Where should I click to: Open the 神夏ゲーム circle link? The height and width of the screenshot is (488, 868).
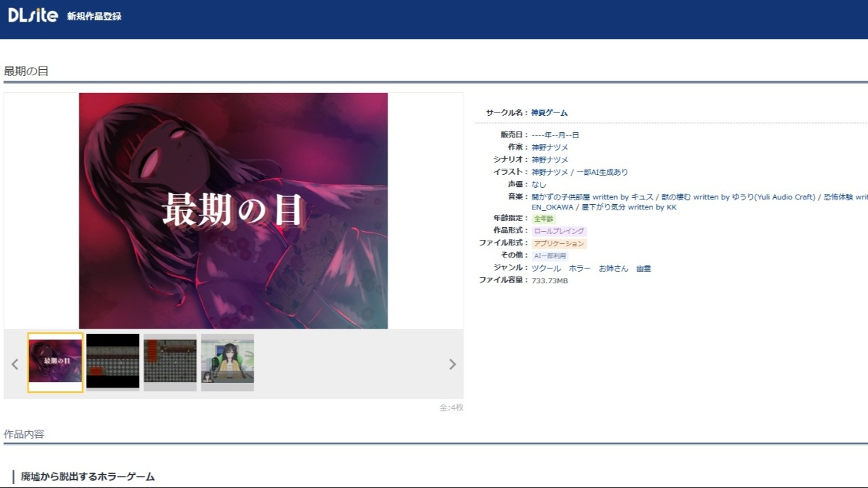coord(549,113)
